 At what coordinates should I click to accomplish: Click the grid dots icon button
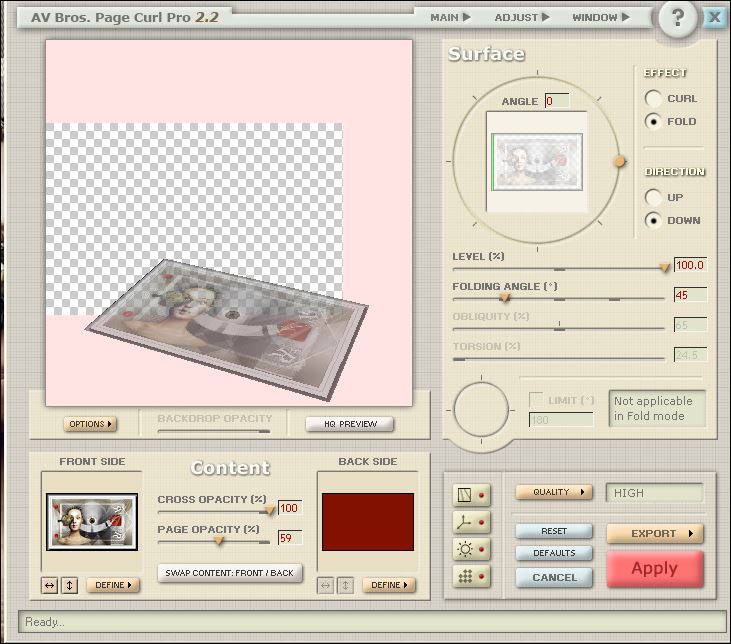471,576
